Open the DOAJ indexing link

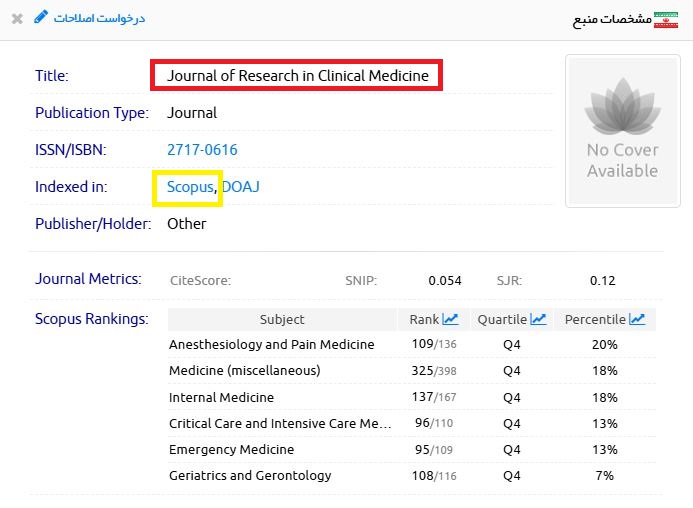pyautogui.click(x=241, y=187)
